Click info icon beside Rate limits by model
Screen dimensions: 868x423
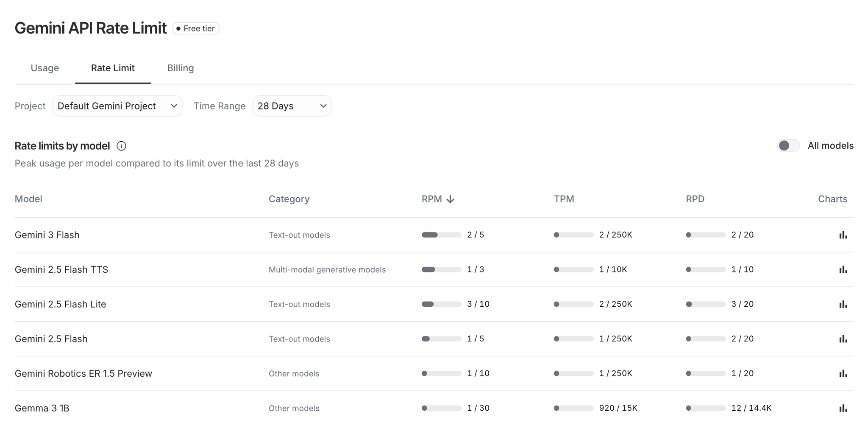121,146
